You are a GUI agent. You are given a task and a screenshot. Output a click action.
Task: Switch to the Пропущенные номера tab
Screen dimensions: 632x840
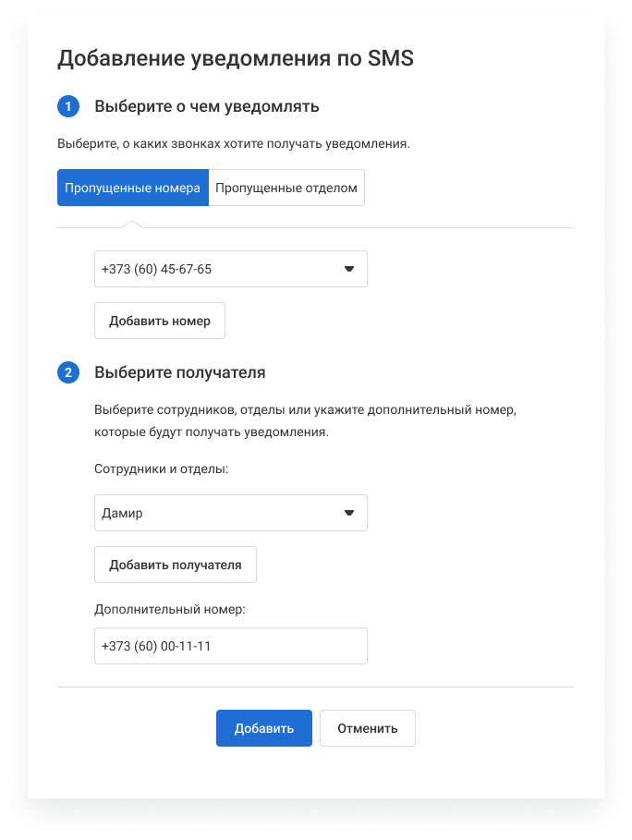pos(132,188)
